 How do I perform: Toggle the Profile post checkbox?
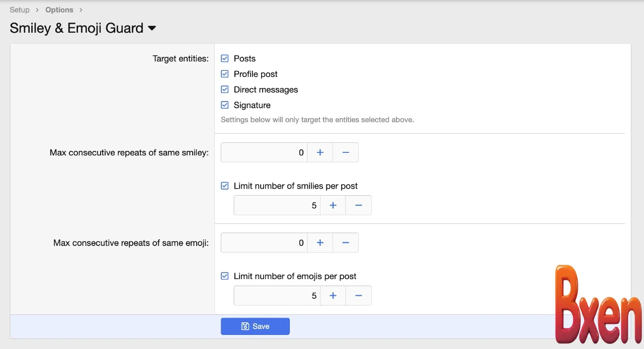225,74
